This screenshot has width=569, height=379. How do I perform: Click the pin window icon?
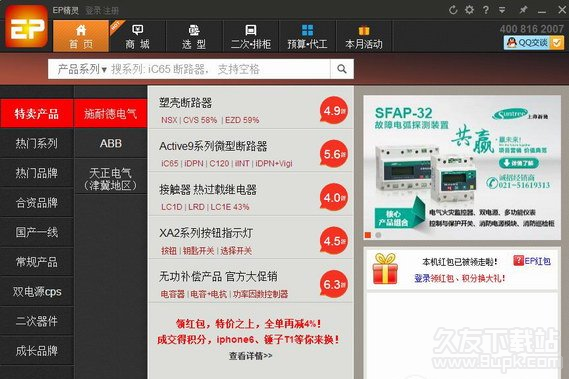point(523,10)
